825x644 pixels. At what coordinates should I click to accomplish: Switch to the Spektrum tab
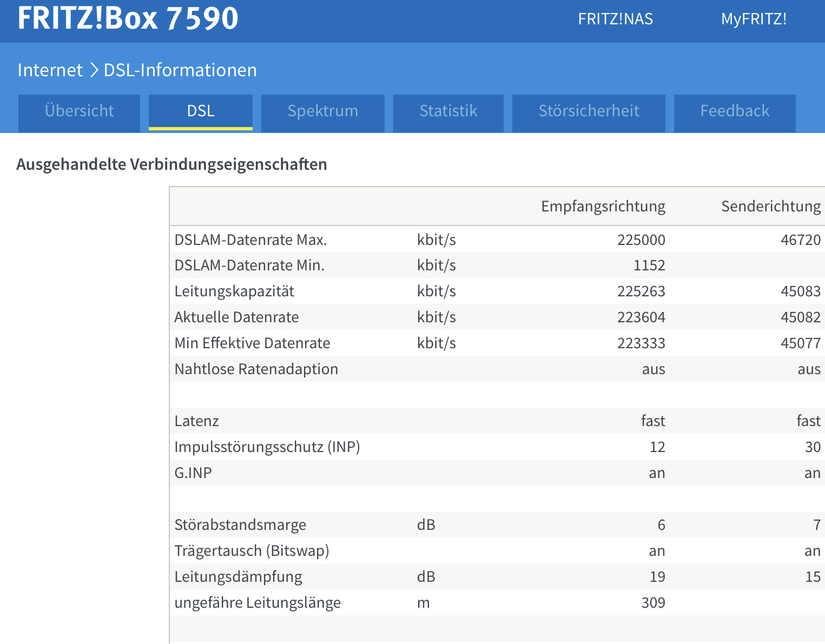pos(322,113)
